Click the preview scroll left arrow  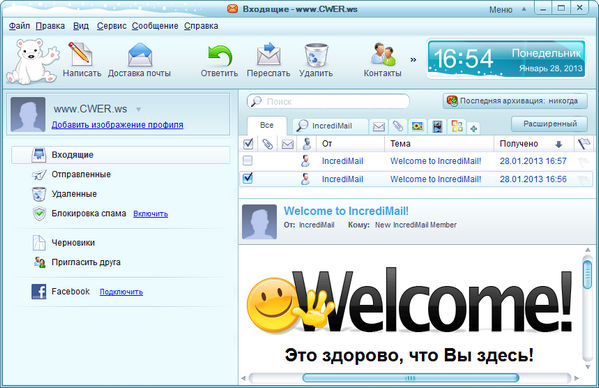coord(244,378)
